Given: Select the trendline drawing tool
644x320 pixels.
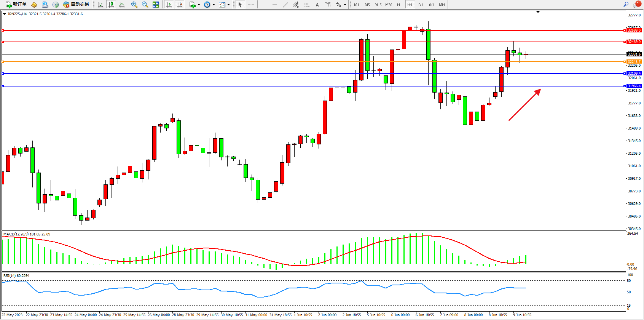Looking at the screenshot, I should pos(285,5).
